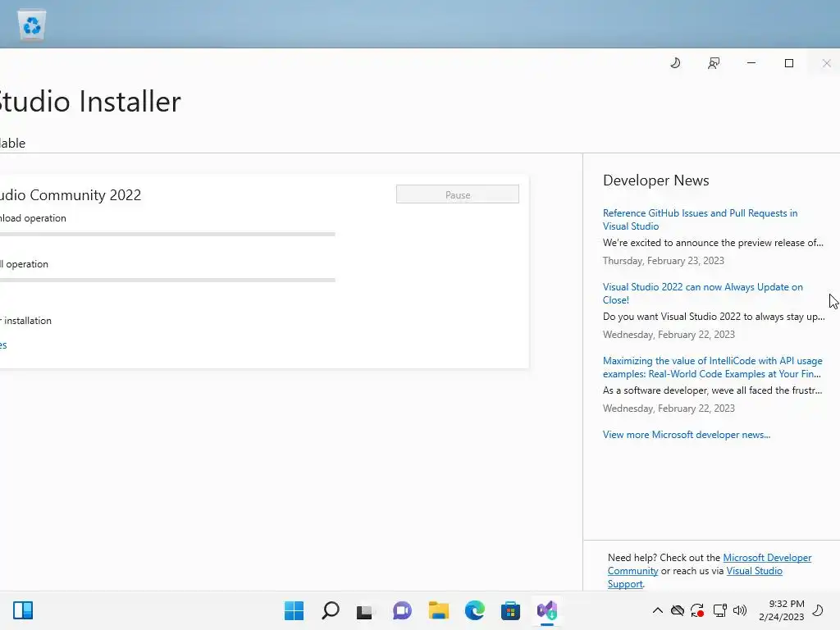840x630 pixels.
Task: Launch Microsoft Edge from taskbar
Action: pyautogui.click(x=475, y=610)
